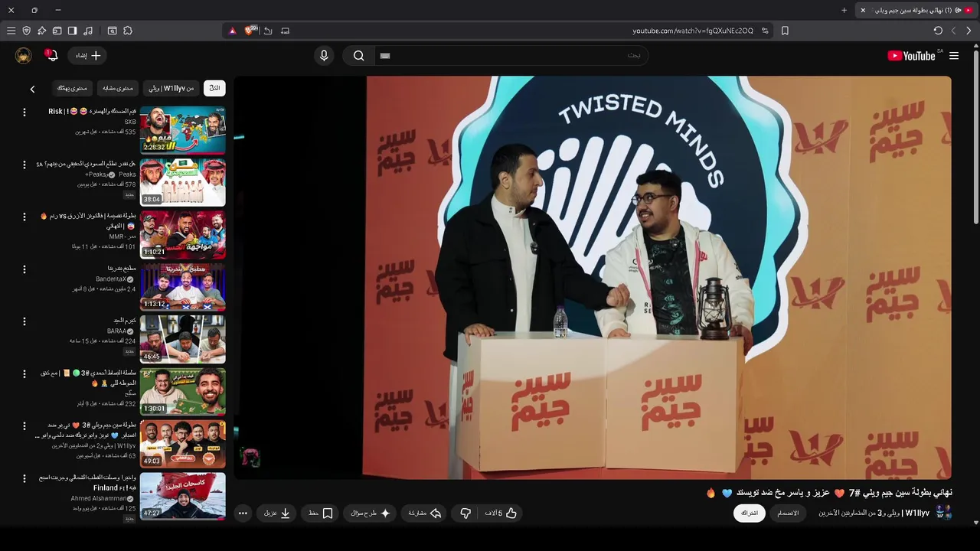Image resolution: width=980 pixels, height=551 pixels.
Task: Open options menu for Finland video
Action: tap(24, 478)
